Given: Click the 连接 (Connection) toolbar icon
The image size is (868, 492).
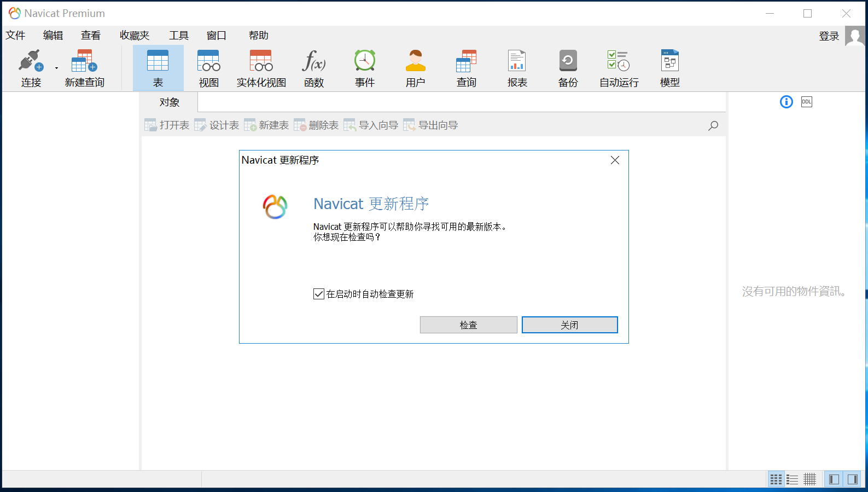Looking at the screenshot, I should click(x=31, y=68).
